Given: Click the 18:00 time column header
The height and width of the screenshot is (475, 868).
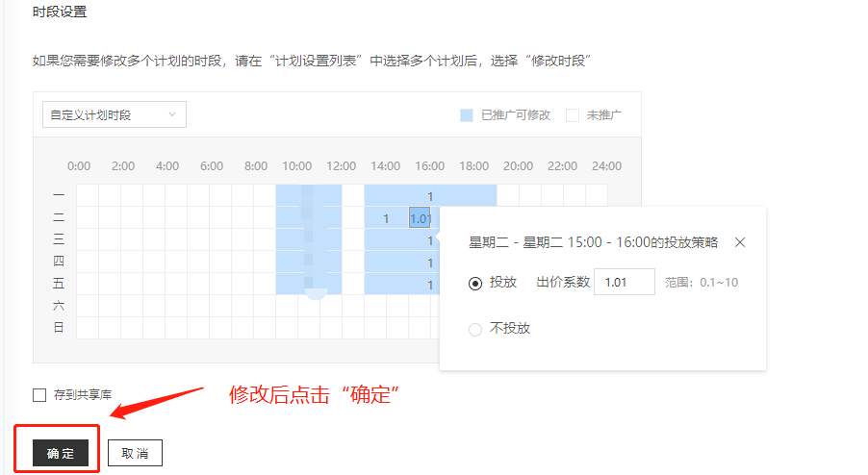Looking at the screenshot, I should [473, 166].
